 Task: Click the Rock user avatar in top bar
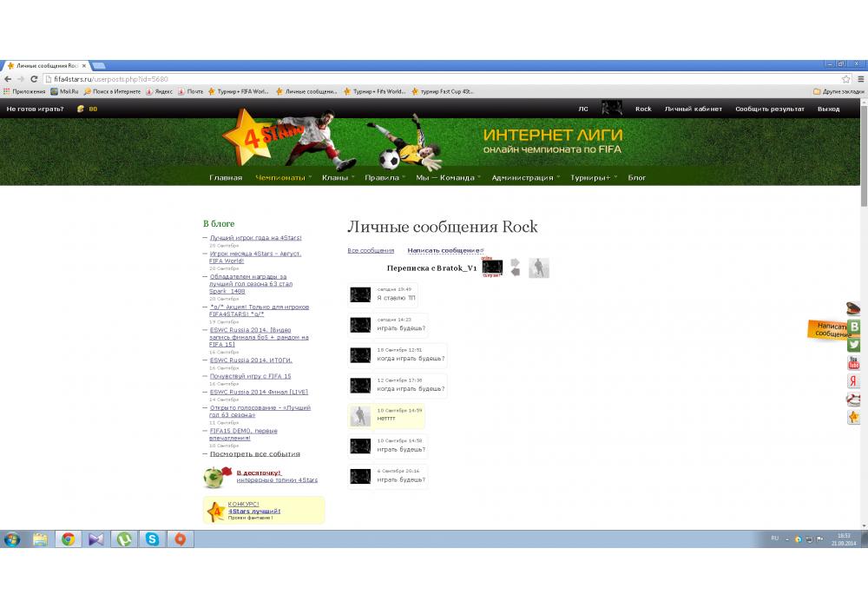tap(612, 108)
